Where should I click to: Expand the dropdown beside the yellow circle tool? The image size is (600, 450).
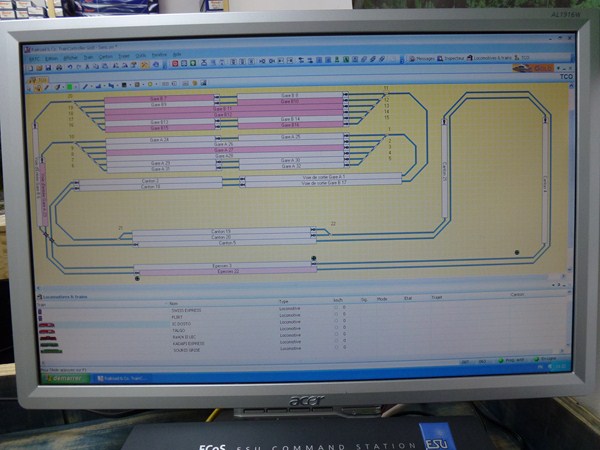[x=156, y=84]
